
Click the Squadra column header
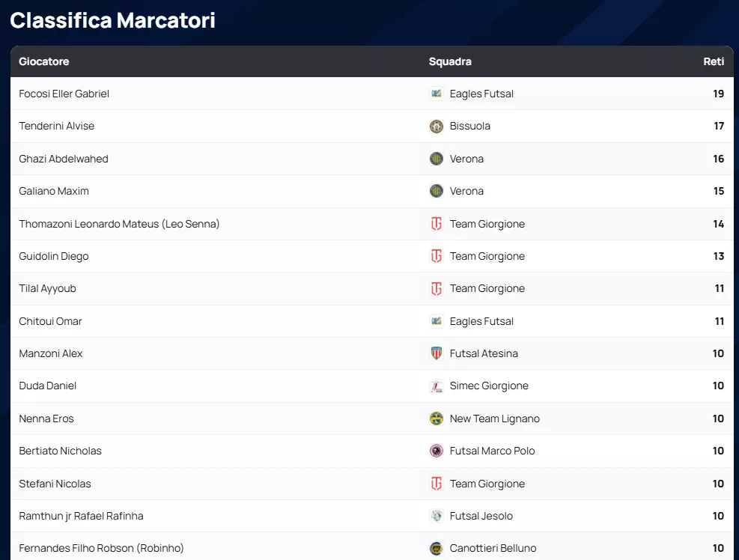click(x=450, y=61)
